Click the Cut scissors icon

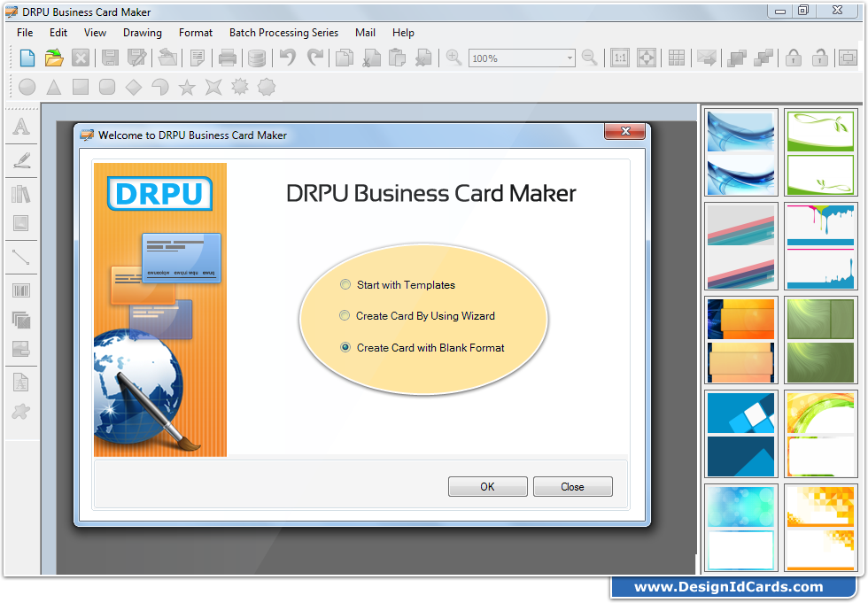(x=371, y=58)
